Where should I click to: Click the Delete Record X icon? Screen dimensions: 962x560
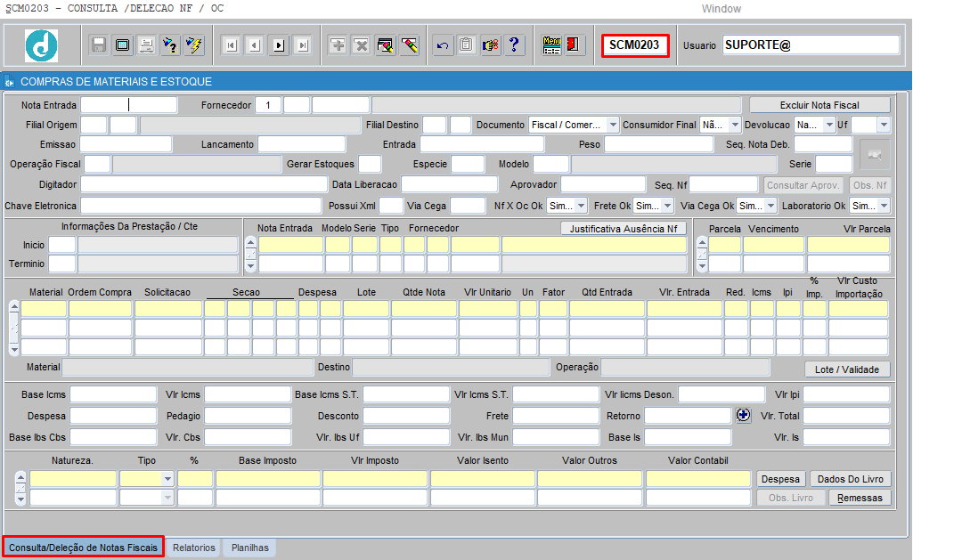(x=361, y=45)
